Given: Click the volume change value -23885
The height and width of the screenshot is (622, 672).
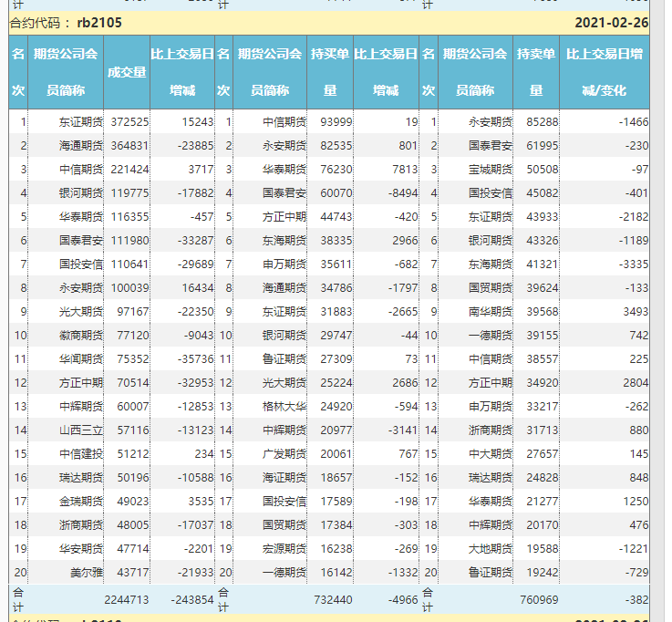Looking at the screenshot, I should pyautogui.click(x=195, y=146).
